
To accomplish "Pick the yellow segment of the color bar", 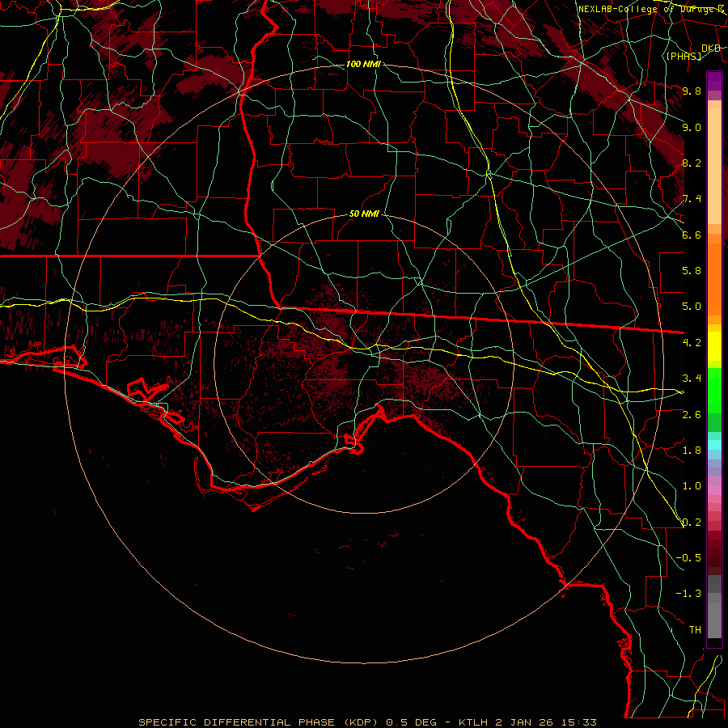I will [714, 346].
